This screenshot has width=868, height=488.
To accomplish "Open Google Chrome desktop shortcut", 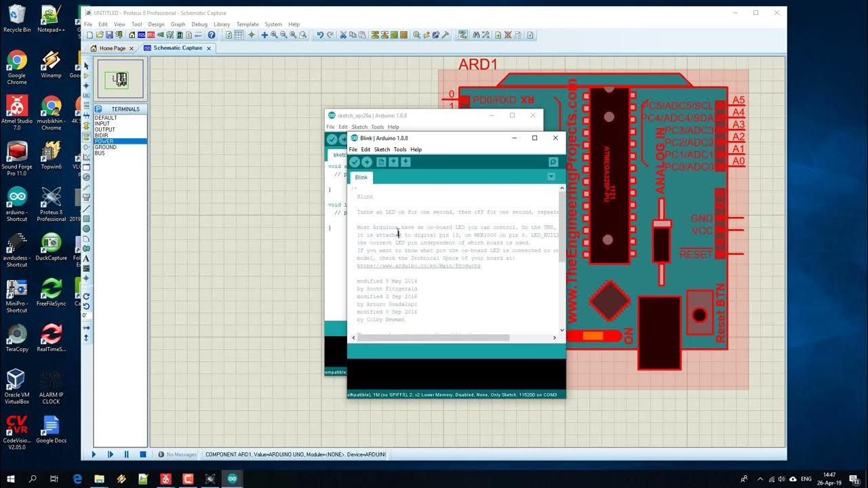I will 17,68.
